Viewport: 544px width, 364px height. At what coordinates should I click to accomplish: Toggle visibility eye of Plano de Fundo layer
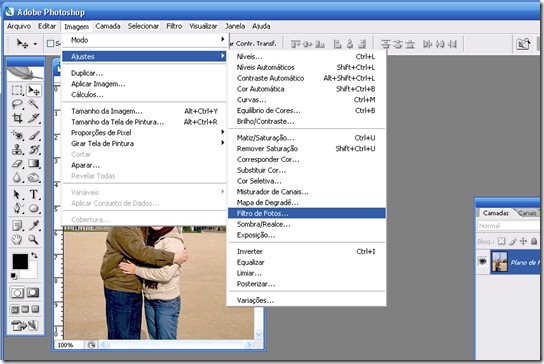tap(482, 261)
